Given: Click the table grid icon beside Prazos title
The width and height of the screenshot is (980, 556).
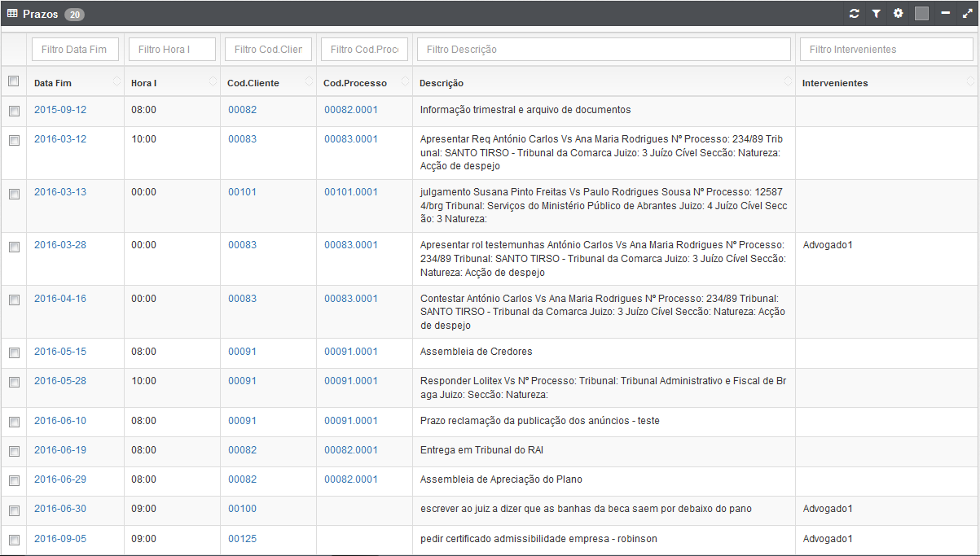Looking at the screenshot, I should coord(12,14).
